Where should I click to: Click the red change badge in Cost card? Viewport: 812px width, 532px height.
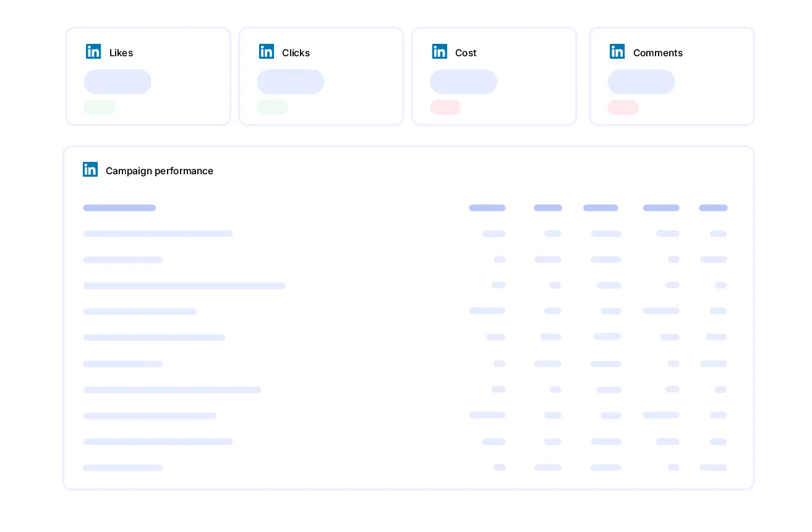(446, 108)
